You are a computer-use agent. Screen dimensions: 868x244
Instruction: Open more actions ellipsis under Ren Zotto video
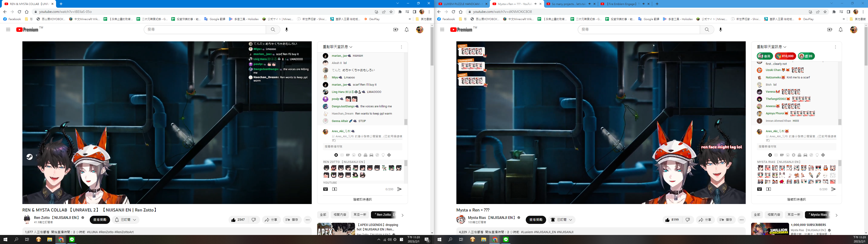(x=308, y=220)
